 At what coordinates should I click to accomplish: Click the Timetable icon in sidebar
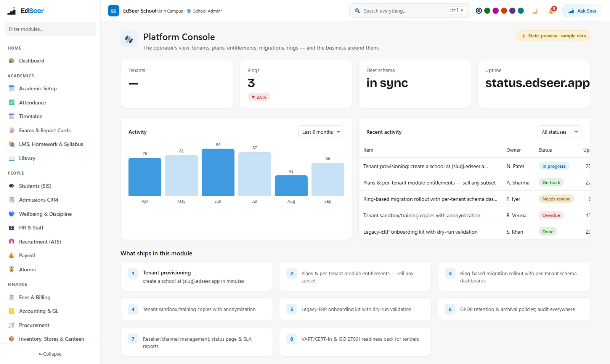11,116
